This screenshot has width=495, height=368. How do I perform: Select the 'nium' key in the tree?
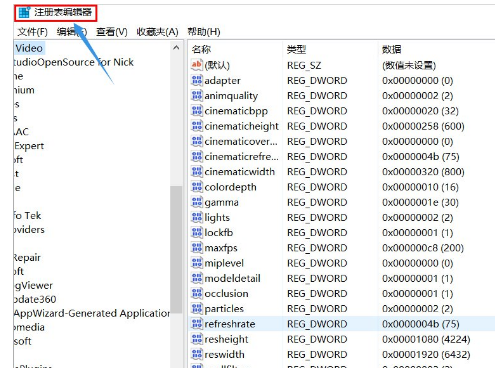[24, 90]
